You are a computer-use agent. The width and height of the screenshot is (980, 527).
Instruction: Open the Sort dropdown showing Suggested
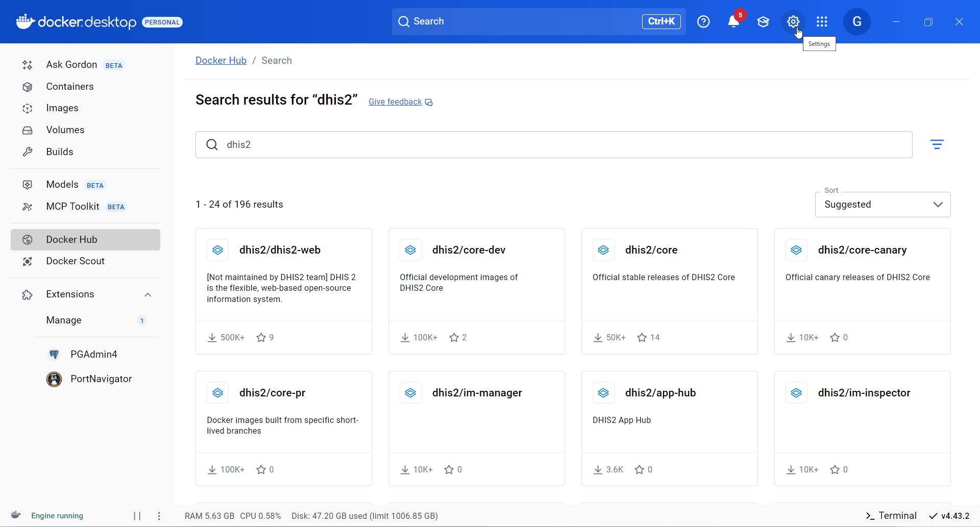883,205
